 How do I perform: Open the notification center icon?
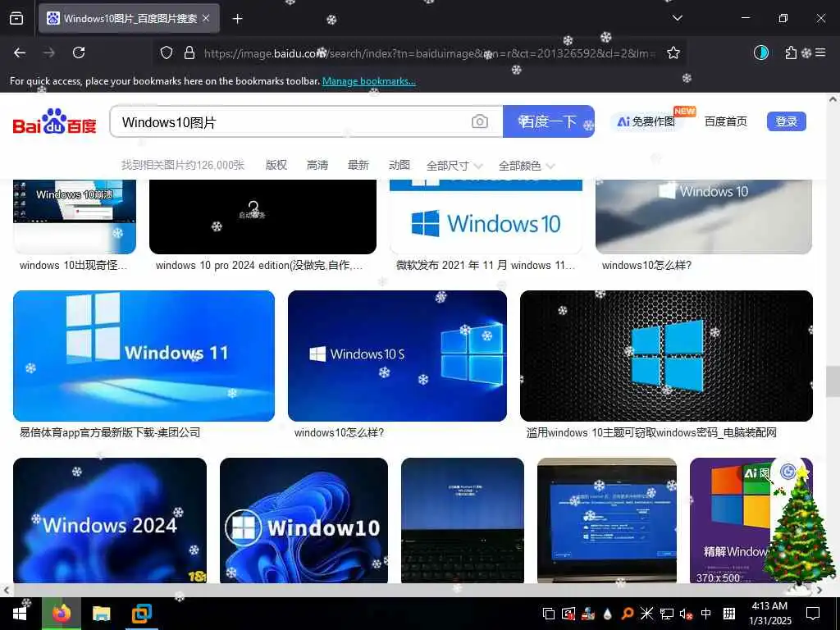pos(813,614)
